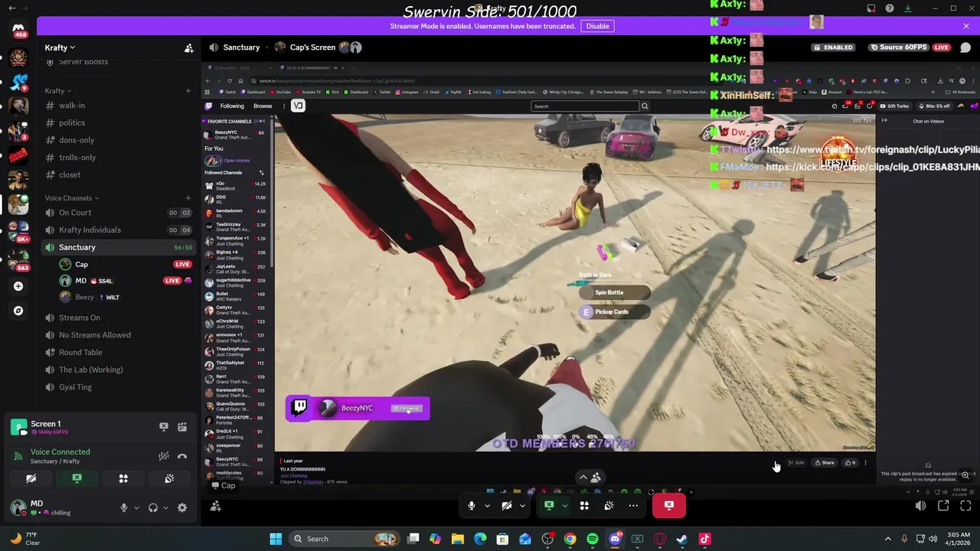Viewport: 980px width, 551px height.
Task: End stream with red button
Action: (x=669, y=506)
